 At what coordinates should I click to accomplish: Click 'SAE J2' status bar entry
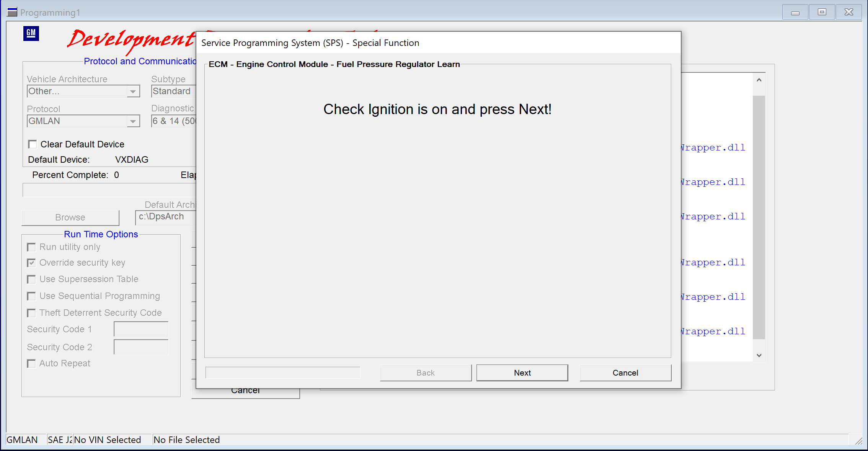60,440
